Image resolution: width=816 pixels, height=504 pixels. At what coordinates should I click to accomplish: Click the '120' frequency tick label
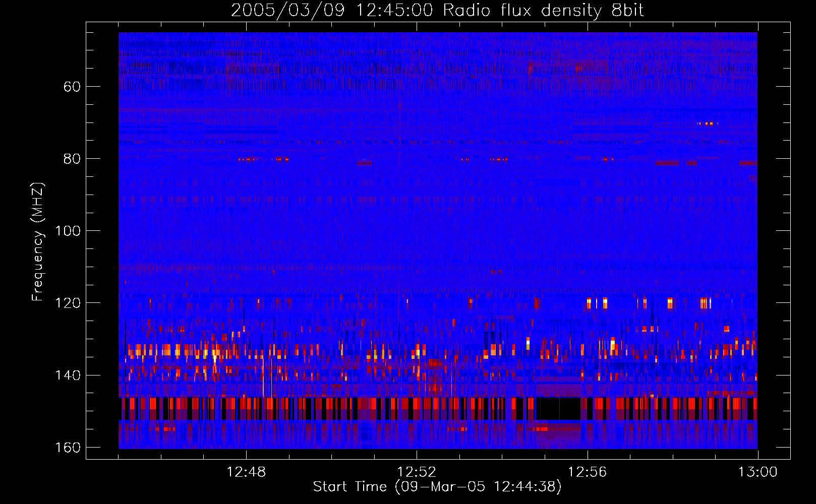coord(68,303)
